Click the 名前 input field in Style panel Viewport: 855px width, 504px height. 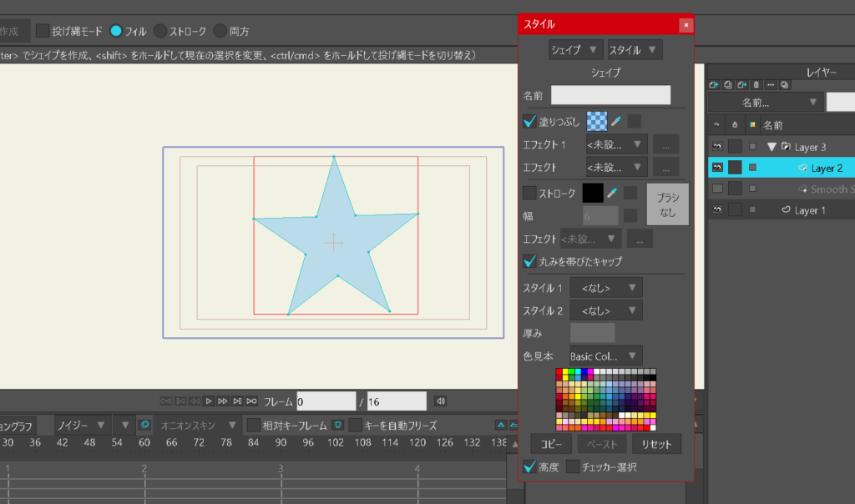610,95
